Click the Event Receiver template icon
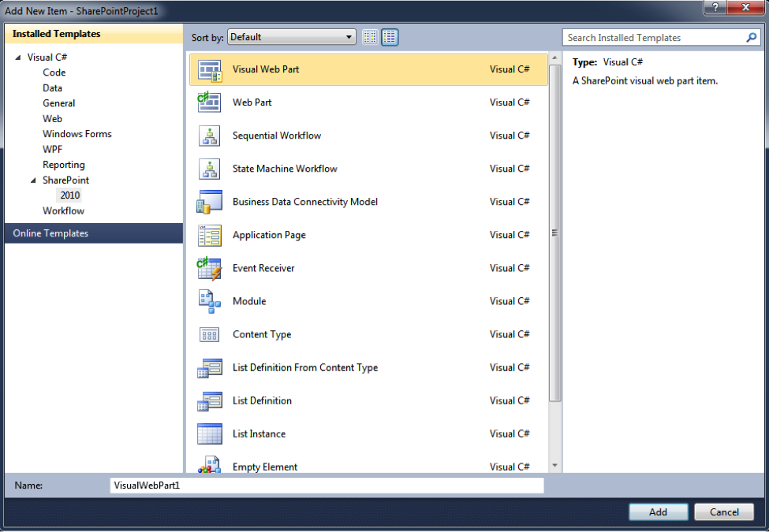 (x=210, y=269)
